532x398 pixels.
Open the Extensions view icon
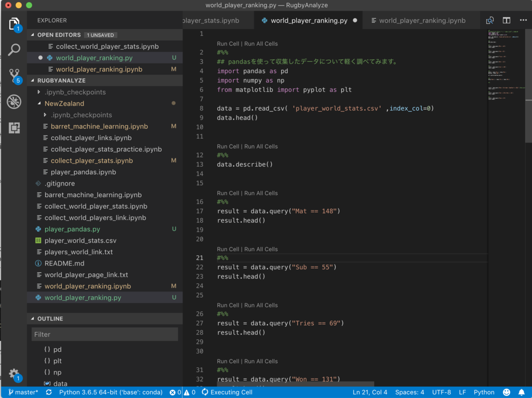point(14,128)
